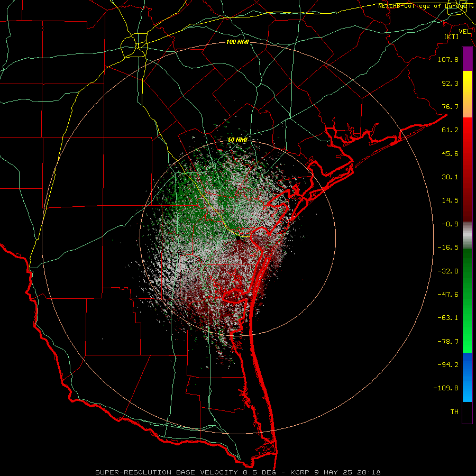
Task: Click the 45.6 legend value
Action: pyautogui.click(x=450, y=153)
